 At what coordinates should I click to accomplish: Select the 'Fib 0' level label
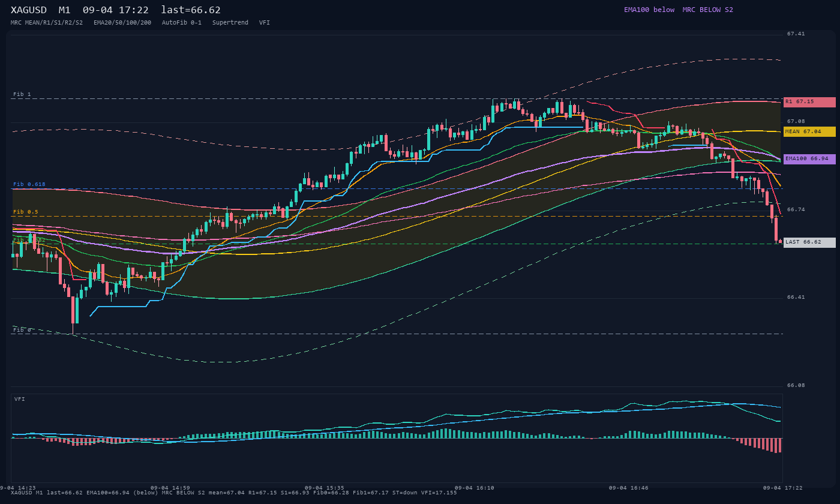(x=22, y=330)
